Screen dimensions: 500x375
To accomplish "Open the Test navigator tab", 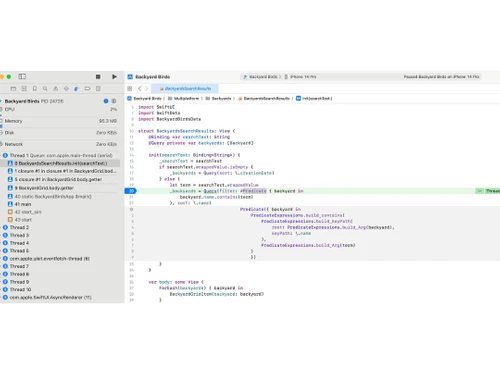I will tap(66, 89).
